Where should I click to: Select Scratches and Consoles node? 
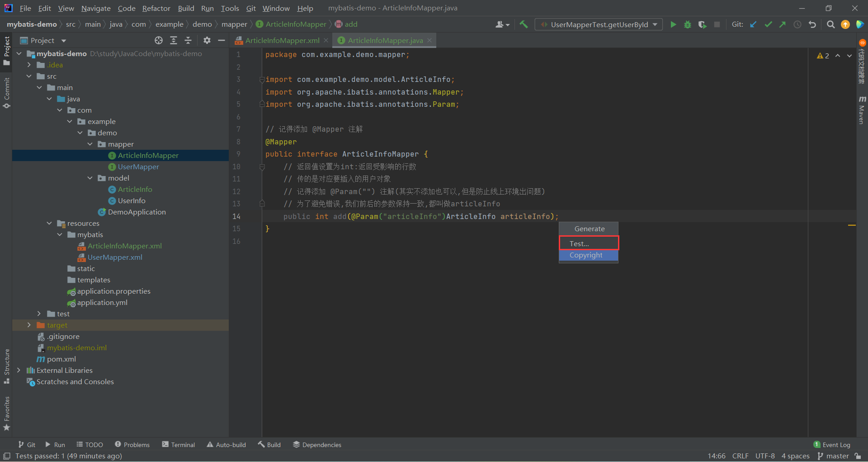pyautogui.click(x=75, y=381)
